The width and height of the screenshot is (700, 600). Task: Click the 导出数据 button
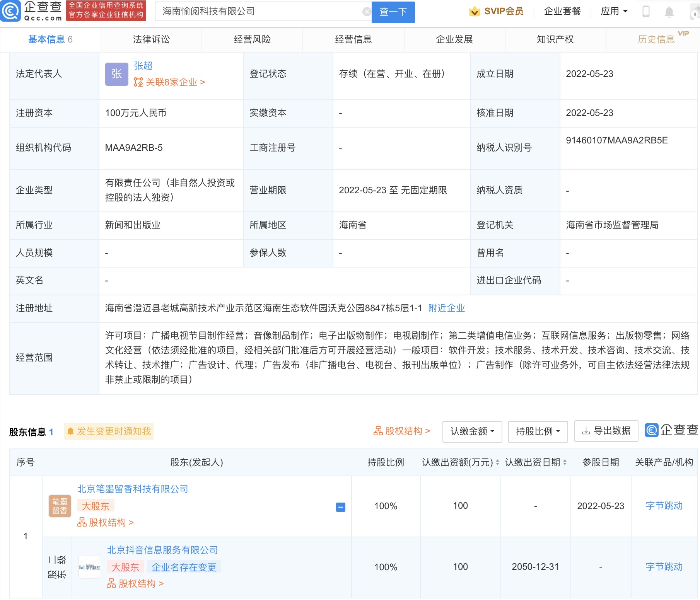coord(606,431)
